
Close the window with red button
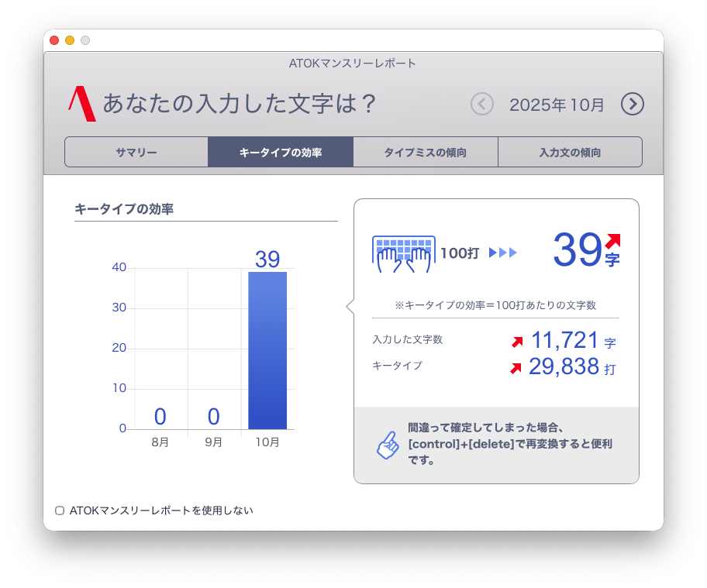point(54,40)
